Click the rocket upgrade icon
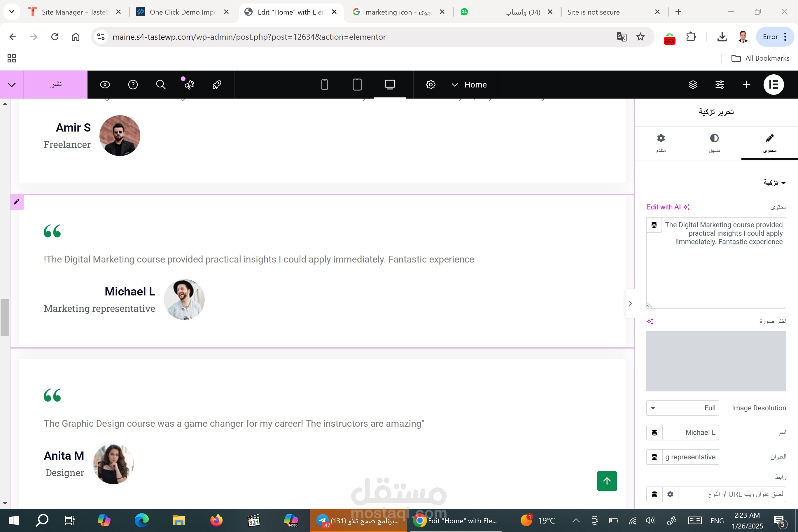Screen dimensions: 798x532 point(217,85)
